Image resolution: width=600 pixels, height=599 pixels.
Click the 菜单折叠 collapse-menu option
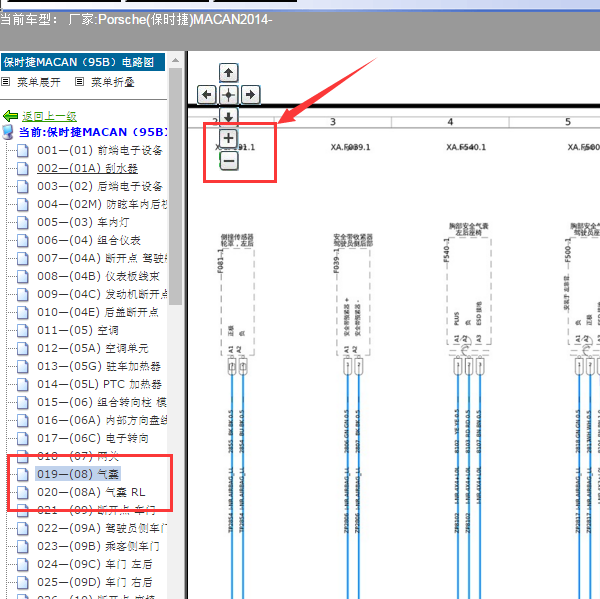tap(112, 82)
